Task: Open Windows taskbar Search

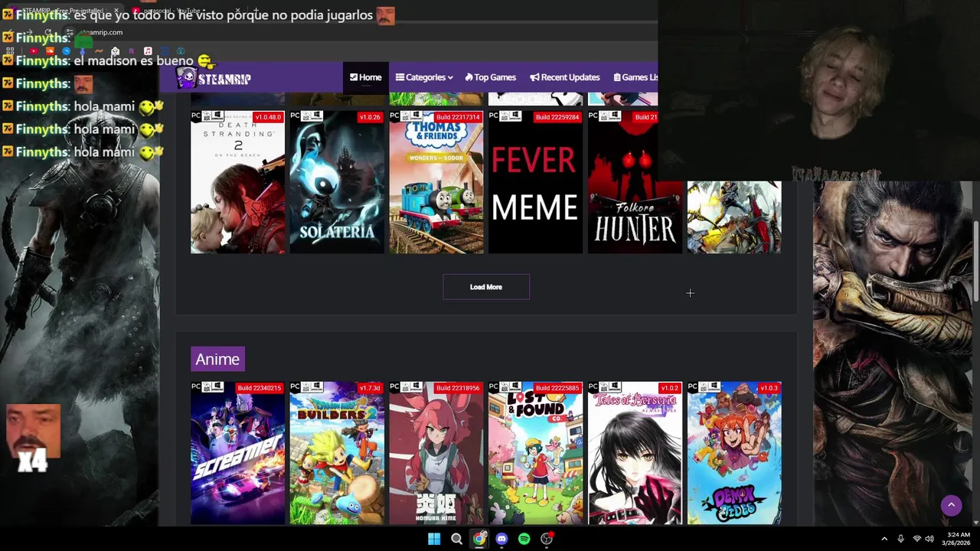Action: 456,539
